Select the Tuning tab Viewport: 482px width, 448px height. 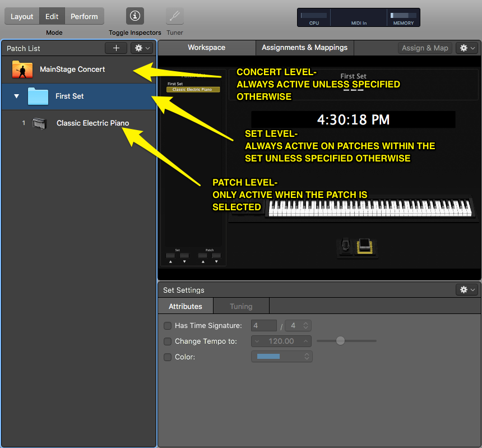pyautogui.click(x=241, y=306)
